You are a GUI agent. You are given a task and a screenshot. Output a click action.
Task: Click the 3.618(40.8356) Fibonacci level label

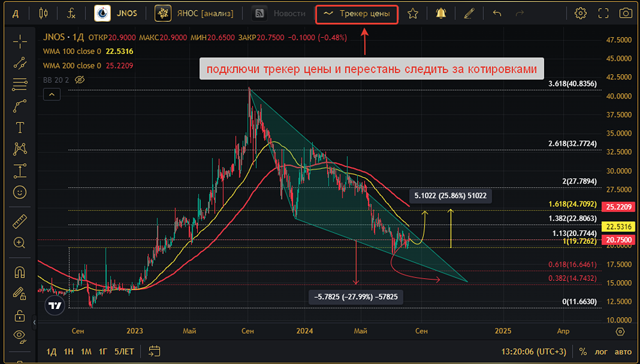tap(573, 84)
